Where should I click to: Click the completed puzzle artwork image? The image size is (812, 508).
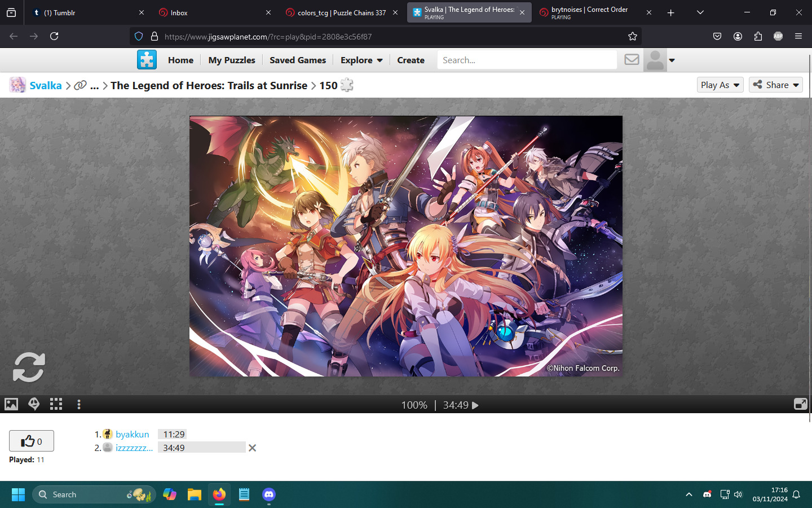[406, 246]
